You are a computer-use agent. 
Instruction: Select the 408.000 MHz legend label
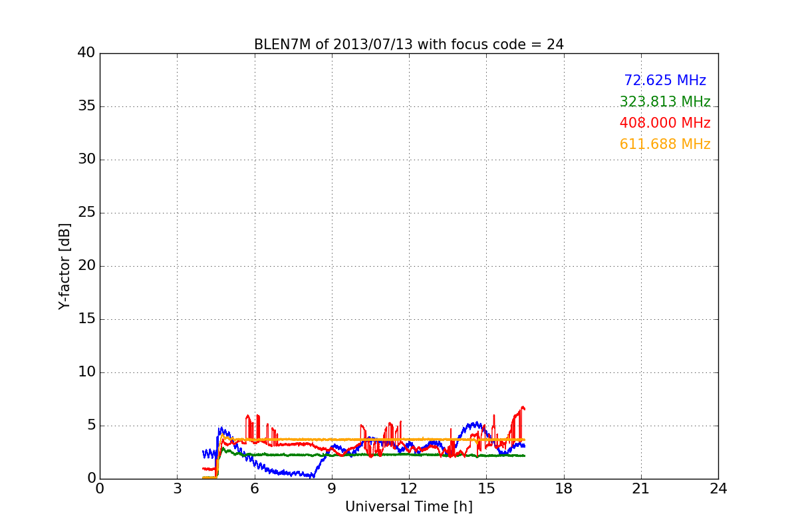[665, 123]
